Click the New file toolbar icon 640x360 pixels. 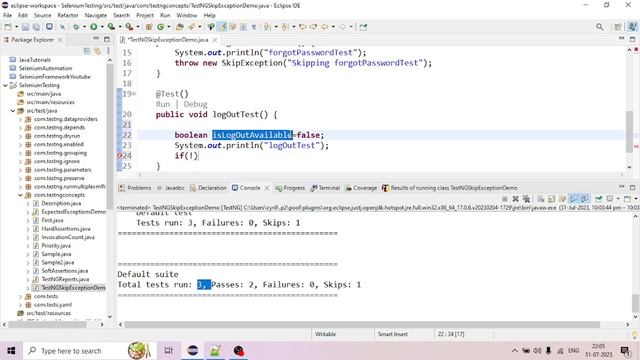pyautogui.click(x=8, y=27)
